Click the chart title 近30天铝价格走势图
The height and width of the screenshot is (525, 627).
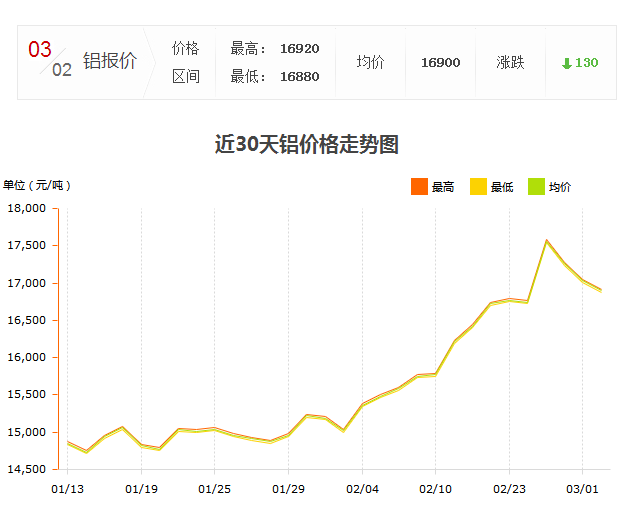[307, 144]
